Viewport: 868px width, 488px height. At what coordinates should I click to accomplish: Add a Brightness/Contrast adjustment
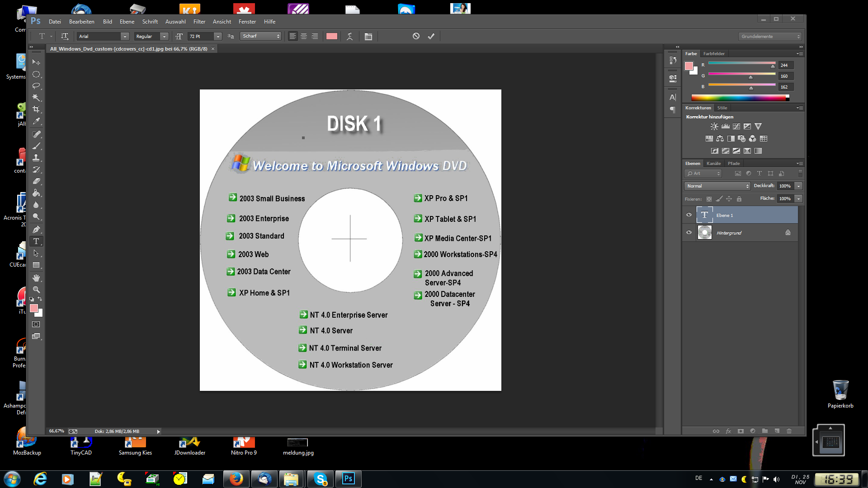[x=714, y=127]
